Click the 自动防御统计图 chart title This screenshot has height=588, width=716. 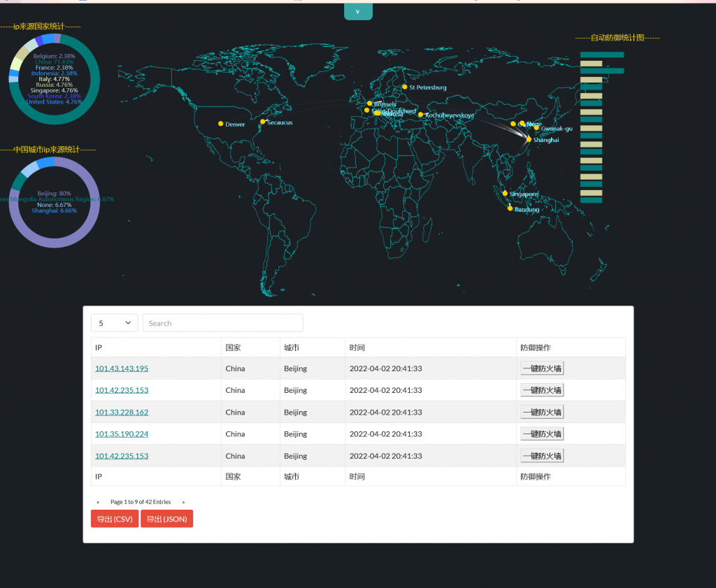617,38
